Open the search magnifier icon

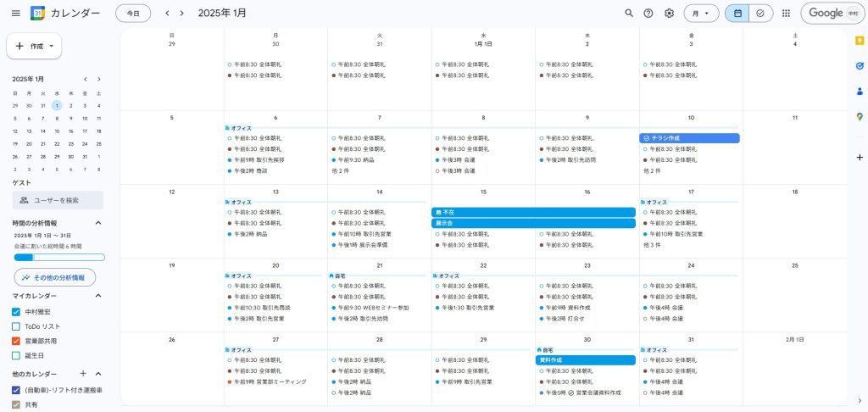[629, 14]
